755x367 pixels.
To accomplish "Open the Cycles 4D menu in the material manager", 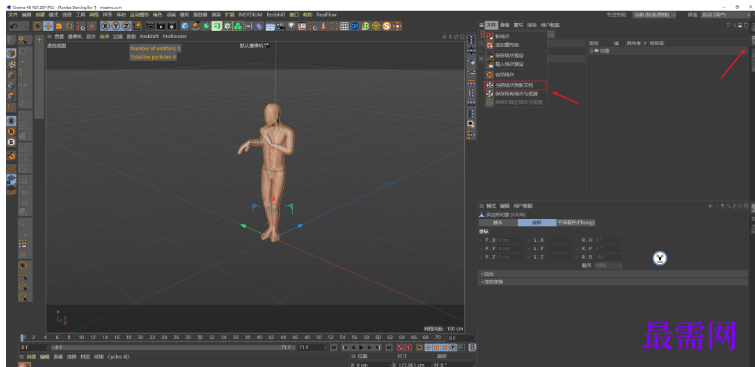I will [x=118, y=357].
